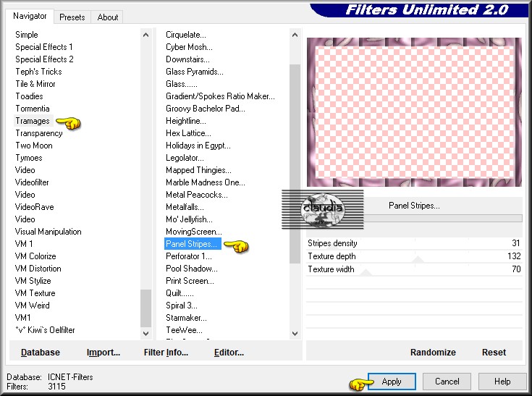
Task: Open Help for Filters Unlimited
Action: [502, 382]
